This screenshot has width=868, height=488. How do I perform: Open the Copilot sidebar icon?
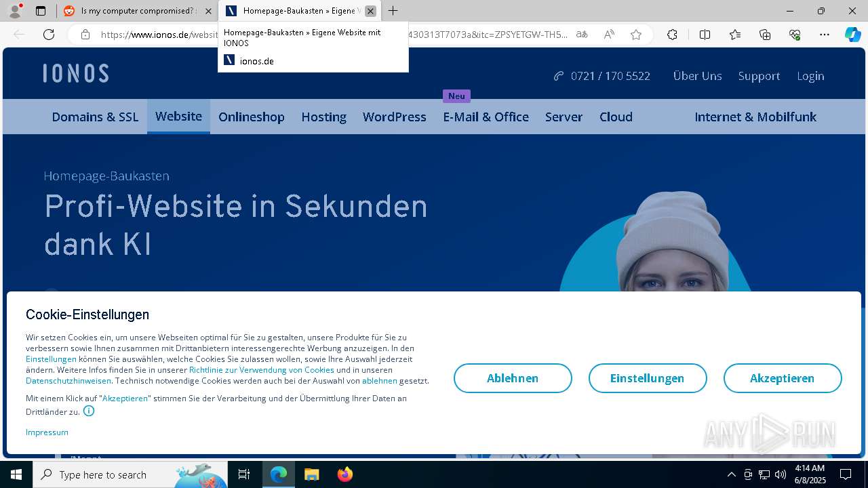point(853,35)
